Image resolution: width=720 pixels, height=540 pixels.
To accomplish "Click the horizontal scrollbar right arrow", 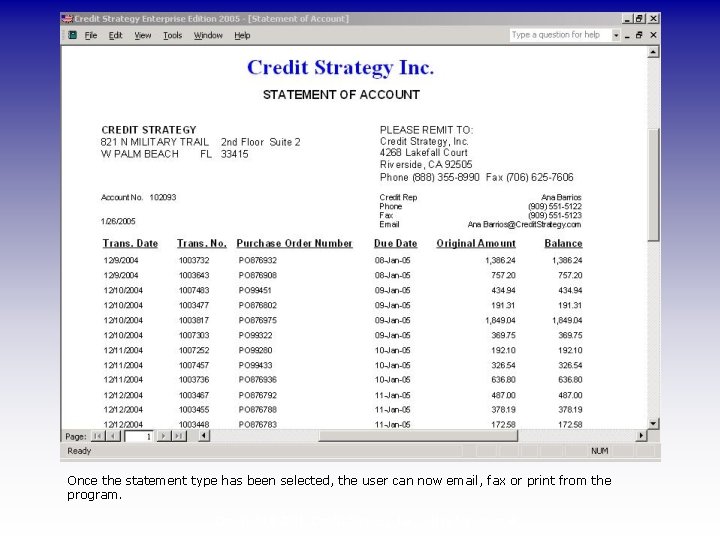I will [641, 436].
